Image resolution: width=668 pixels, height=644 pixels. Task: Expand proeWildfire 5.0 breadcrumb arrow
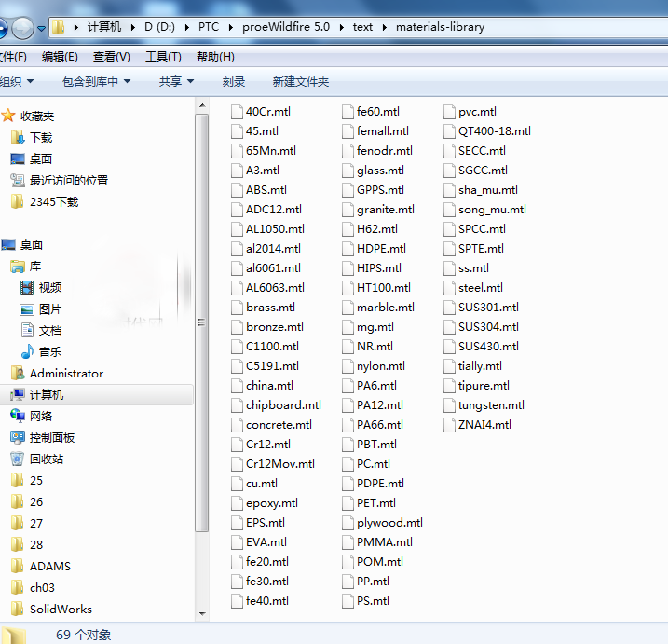pyautogui.click(x=341, y=27)
